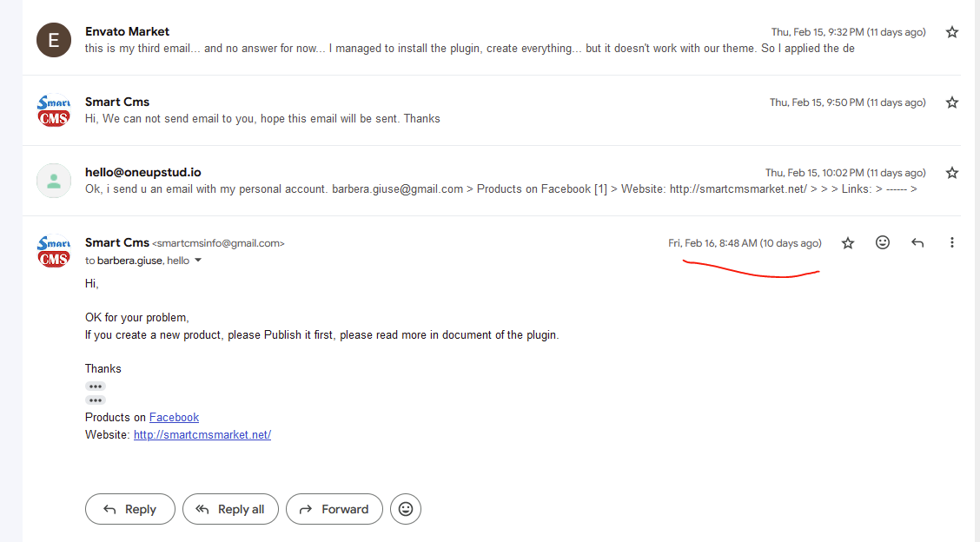The width and height of the screenshot is (980, 542).
Task: Click the hello@oneupstud.io profile avatar
Action: (x=54, y=181)
